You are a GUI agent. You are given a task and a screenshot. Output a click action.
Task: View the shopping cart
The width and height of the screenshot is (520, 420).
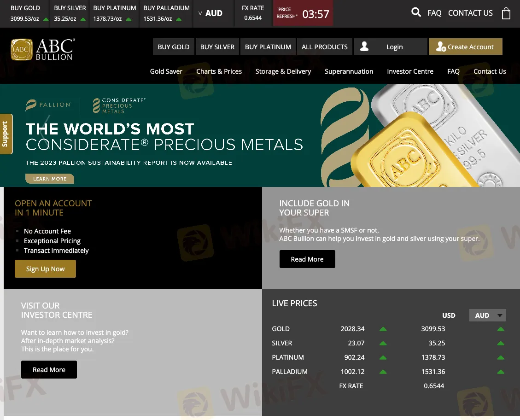(x=506, y=13)
